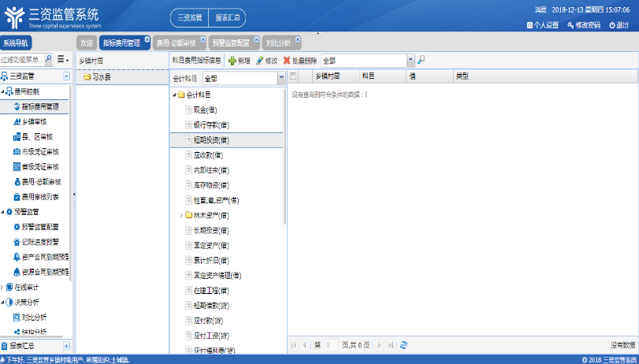Image resolution: width=639 pixels, height=364 pixels.
Task: Click the 退出 logout icon
Action: tap(619, 25)
